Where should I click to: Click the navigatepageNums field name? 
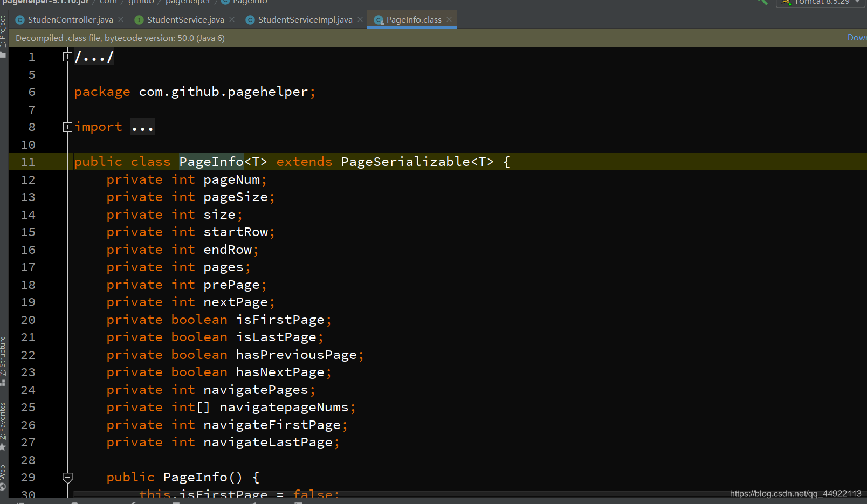click(x=284, y=408)
